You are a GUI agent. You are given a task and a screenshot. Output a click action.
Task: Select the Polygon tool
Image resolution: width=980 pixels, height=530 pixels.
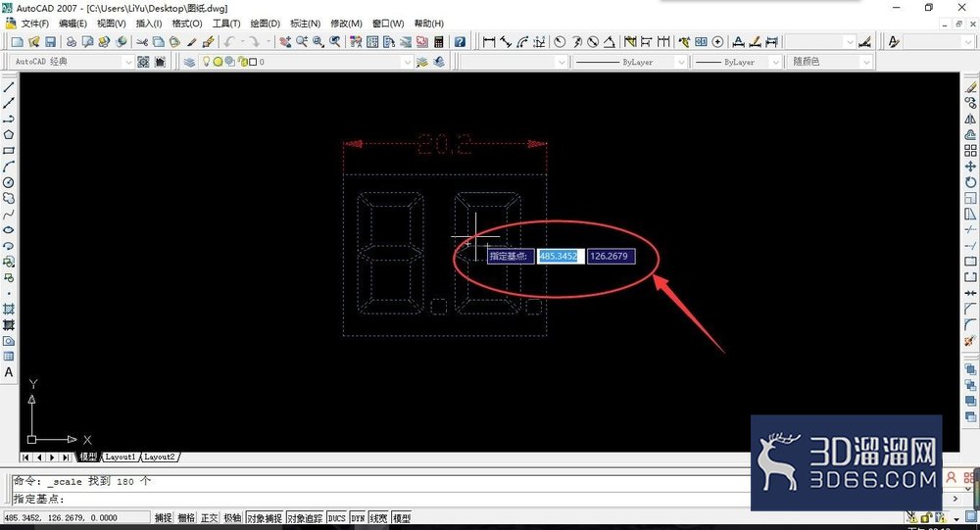9,134
